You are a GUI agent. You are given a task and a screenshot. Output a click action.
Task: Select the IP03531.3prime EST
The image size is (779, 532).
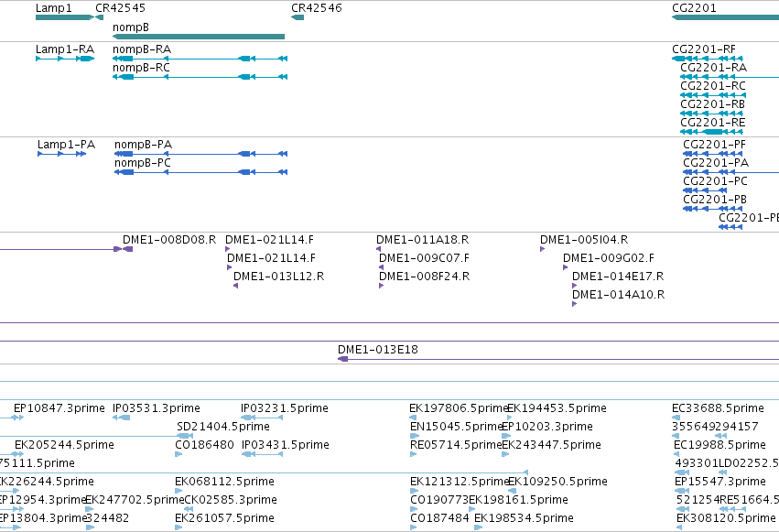(x=121, y=418)
